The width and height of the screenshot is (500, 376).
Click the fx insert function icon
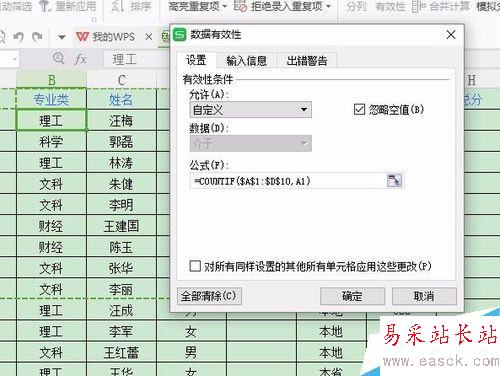pos(80,59)
